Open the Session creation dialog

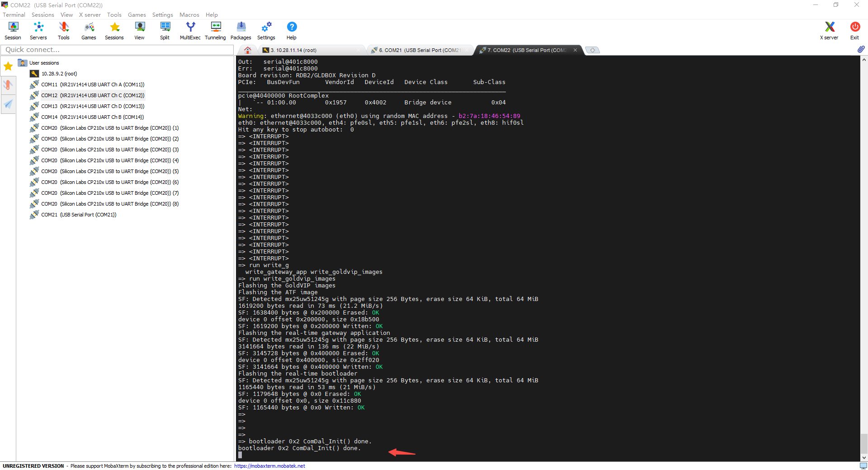click(x=13, y=30)
